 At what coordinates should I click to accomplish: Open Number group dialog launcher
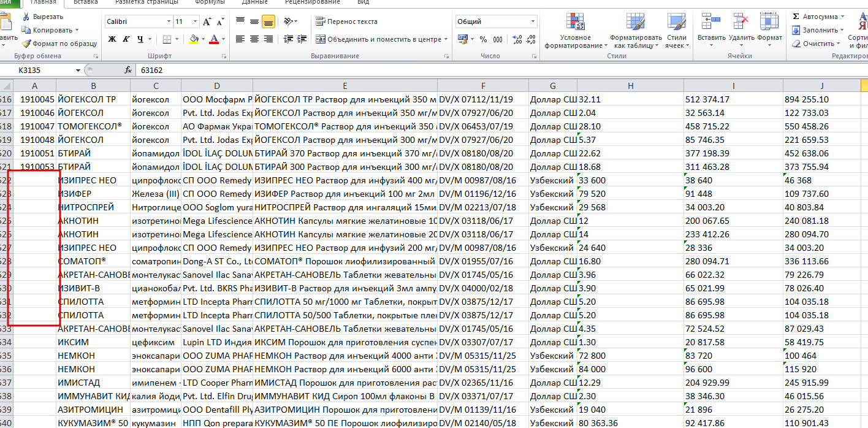(x=534, y=56)
